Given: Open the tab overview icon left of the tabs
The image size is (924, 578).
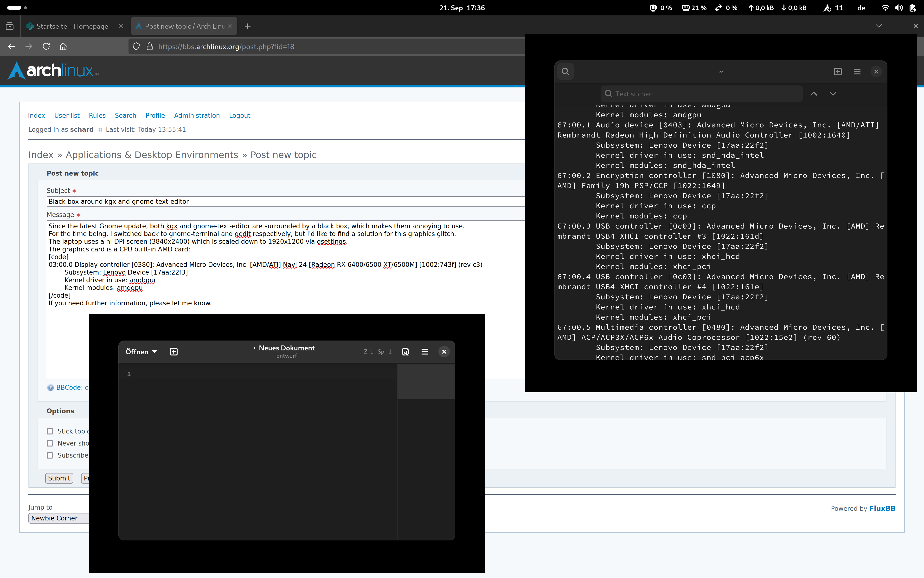Looking at the screenshot, I should tap(10, 26).
